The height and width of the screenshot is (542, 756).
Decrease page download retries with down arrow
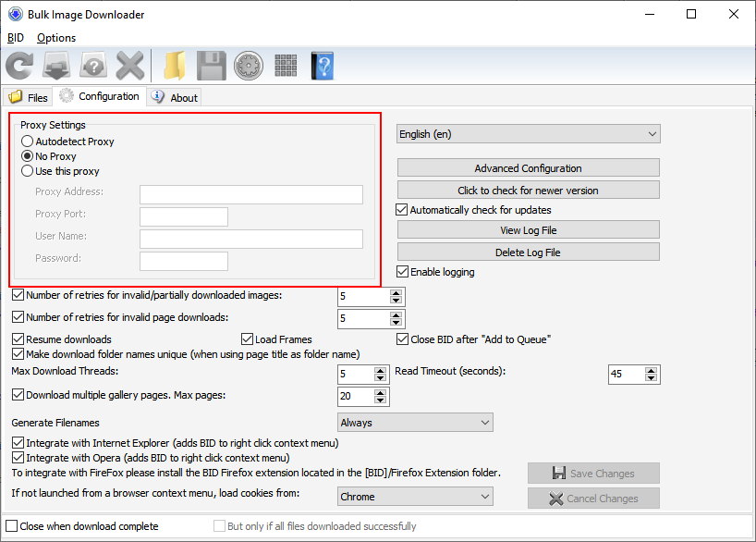[x=396, y=322]
